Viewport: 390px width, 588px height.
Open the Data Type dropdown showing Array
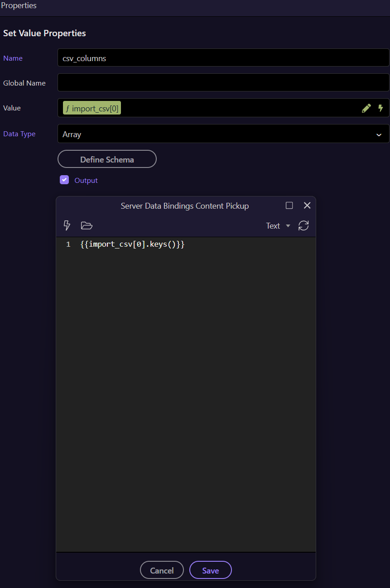tap(223, 134)
